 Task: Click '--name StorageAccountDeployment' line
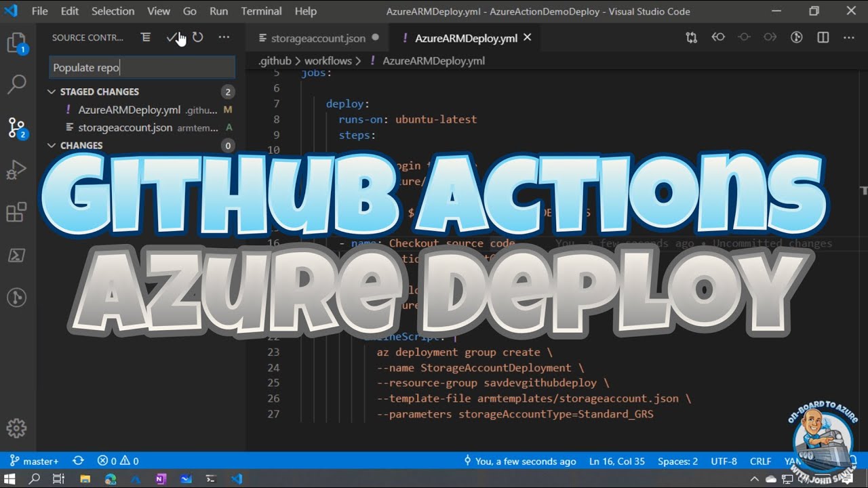(x=480, y=368)
